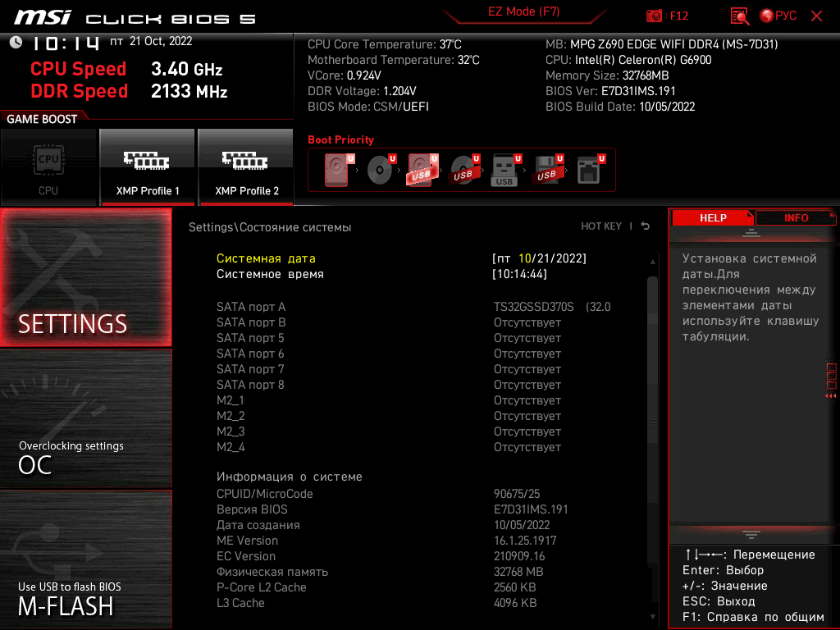Open M-FLASH to flash BIOS
Image resolution: width=840 pixels, height=630 pixels.
85,559
